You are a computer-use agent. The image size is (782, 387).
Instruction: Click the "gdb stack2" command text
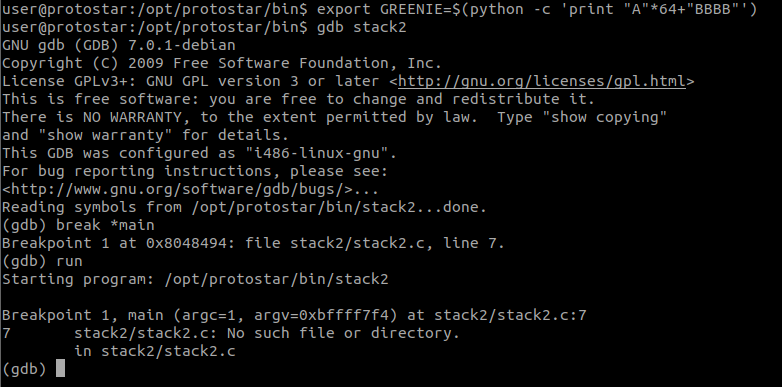tap(362, 27)
